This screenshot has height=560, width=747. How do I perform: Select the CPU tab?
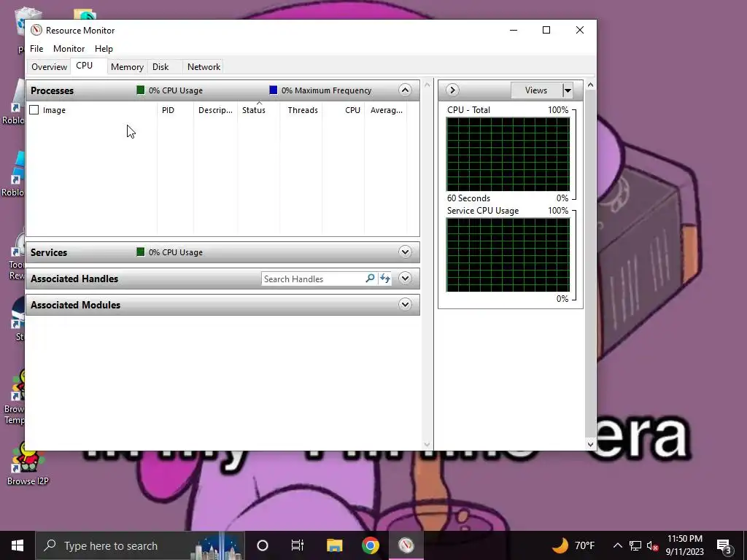coord(85,66)
